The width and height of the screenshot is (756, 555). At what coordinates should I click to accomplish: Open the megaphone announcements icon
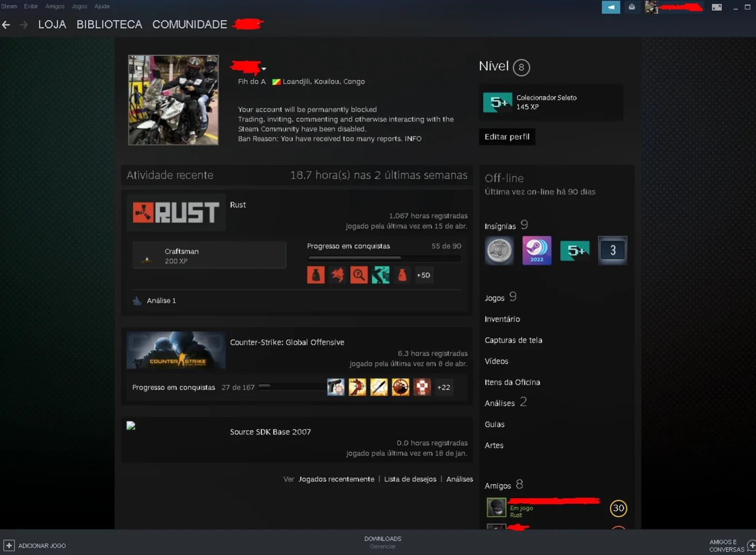pyautogui.click(x=611, y=7)
